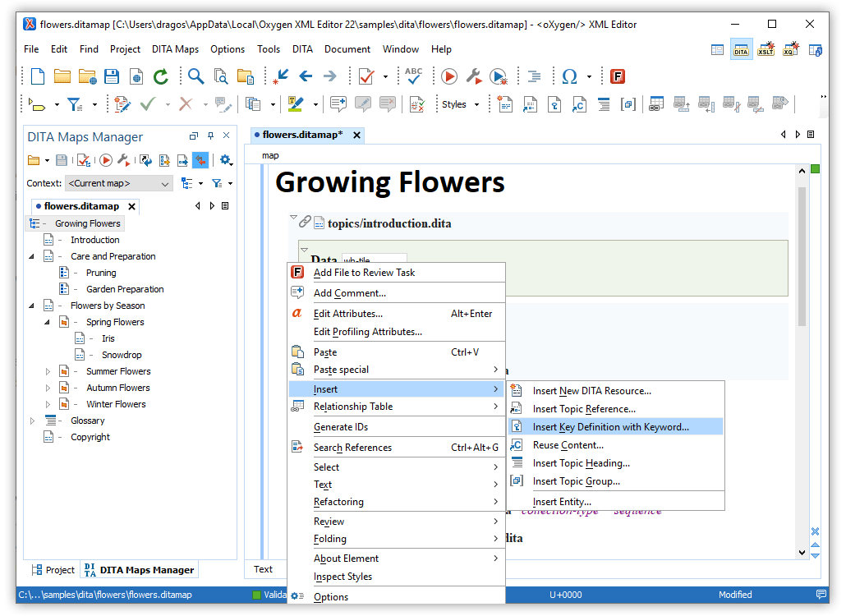Click the red X Reject change icon
The height and width of the screenshot is (616, 846).
point(186,103)
